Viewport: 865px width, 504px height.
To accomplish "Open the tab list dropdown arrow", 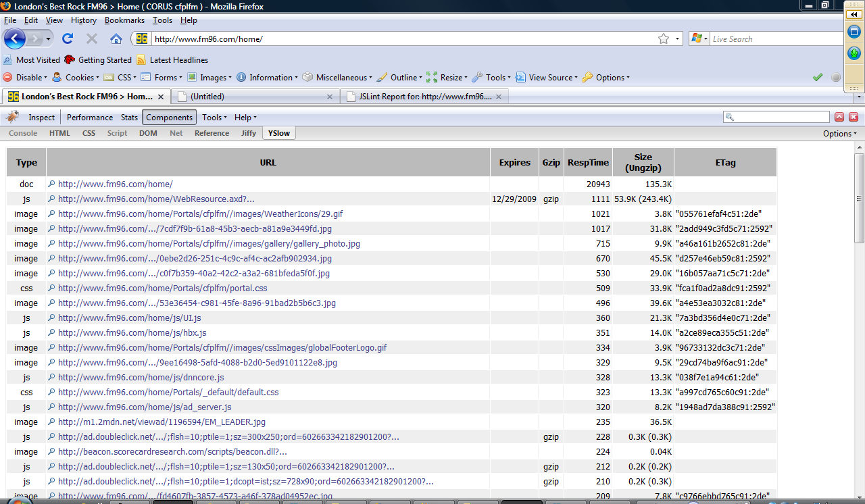I will click(x=858, y=97).
